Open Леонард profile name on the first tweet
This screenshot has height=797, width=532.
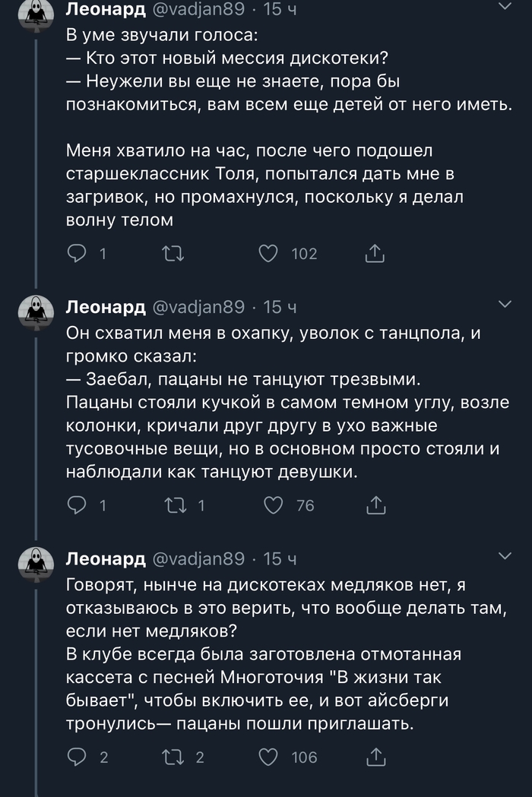click(106, 9)
